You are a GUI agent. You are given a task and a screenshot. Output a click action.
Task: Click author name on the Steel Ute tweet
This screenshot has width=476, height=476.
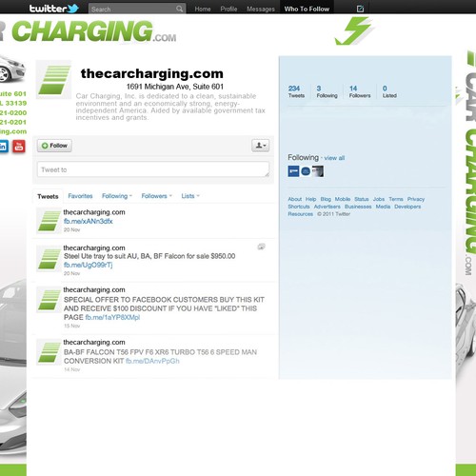[x=94, y=248]
